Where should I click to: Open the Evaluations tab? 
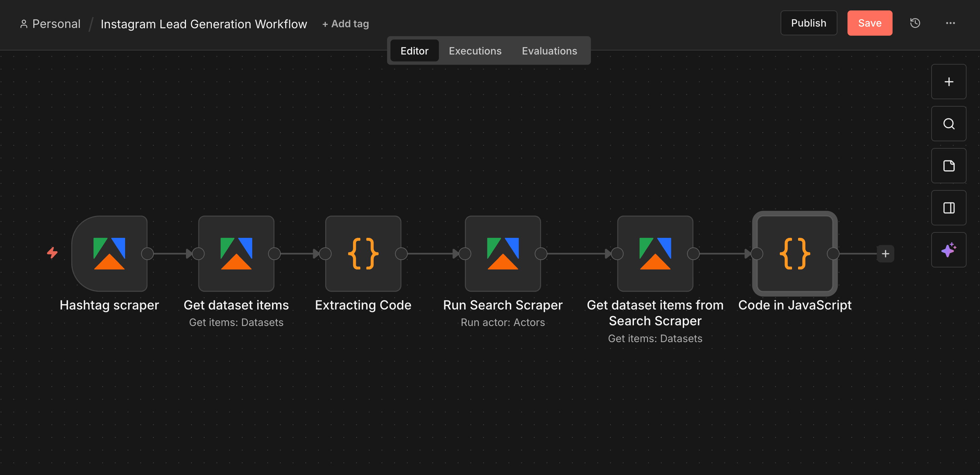coord(549,50)
